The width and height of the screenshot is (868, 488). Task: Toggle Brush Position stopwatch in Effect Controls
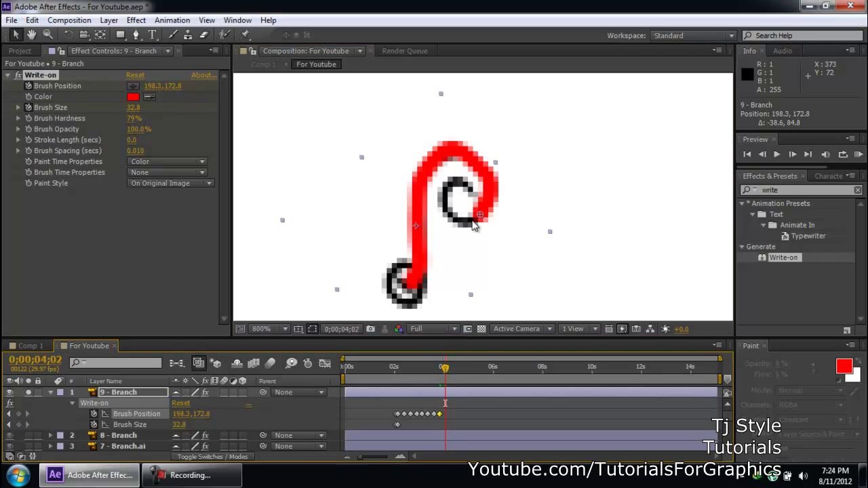pos(28,85)
